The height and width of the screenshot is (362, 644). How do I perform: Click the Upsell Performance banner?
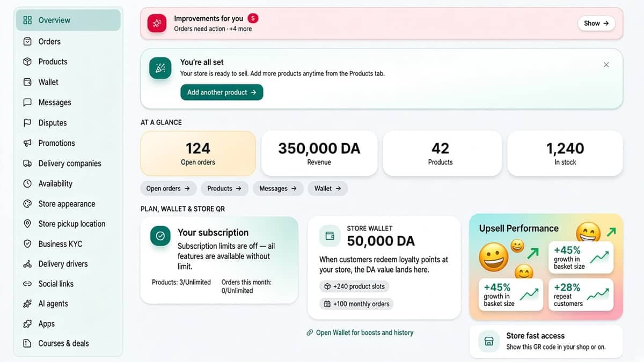tap(546, 267)
